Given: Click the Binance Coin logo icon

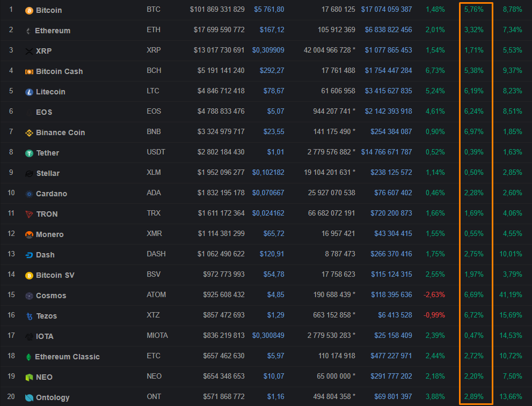Looking at the screenshot, I should (29, 133).
